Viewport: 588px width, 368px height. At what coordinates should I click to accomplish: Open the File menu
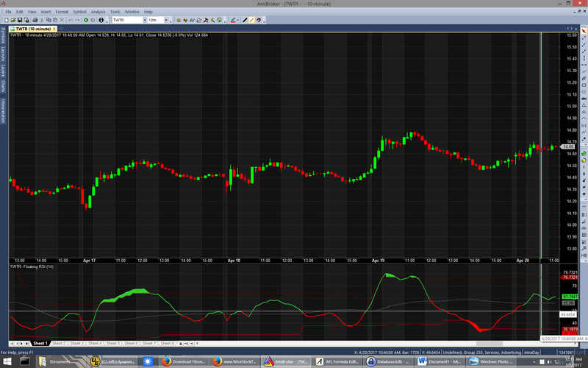[8, 12]
